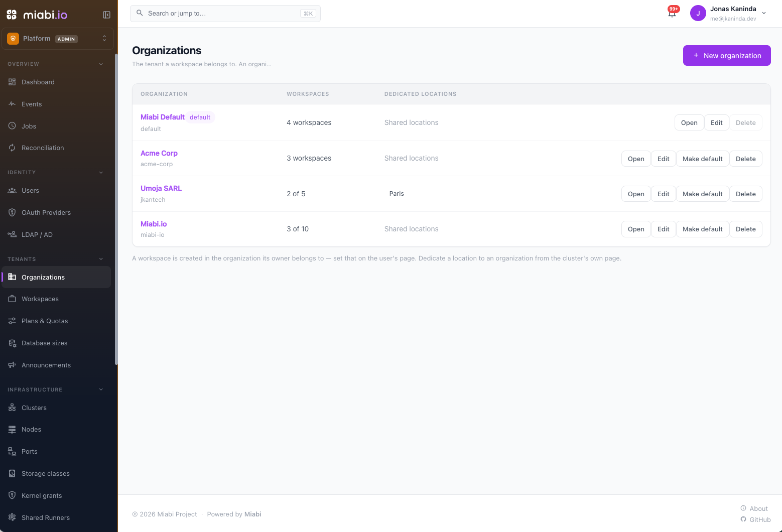Open the notifications bell

[x=672, y=14]
